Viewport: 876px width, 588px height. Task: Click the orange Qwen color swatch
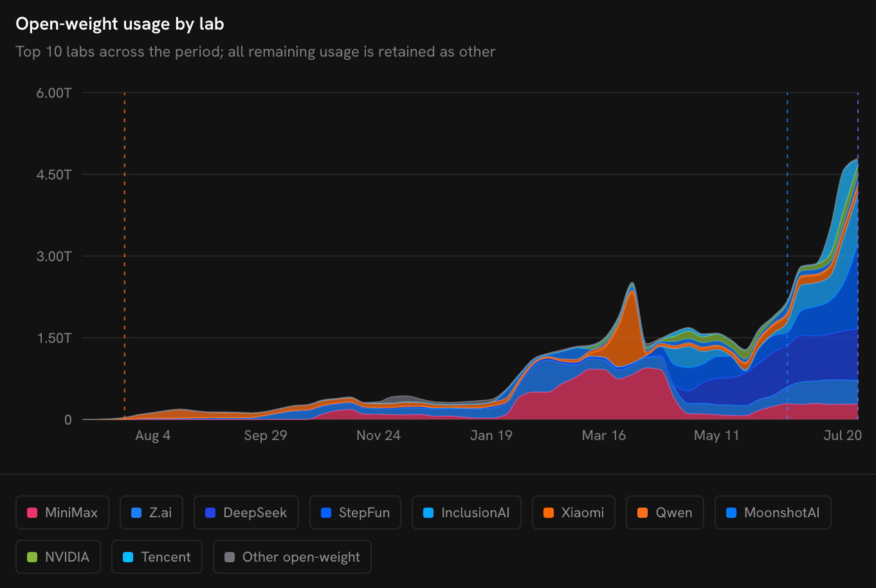pyautogui.click(x=643, y=513)
